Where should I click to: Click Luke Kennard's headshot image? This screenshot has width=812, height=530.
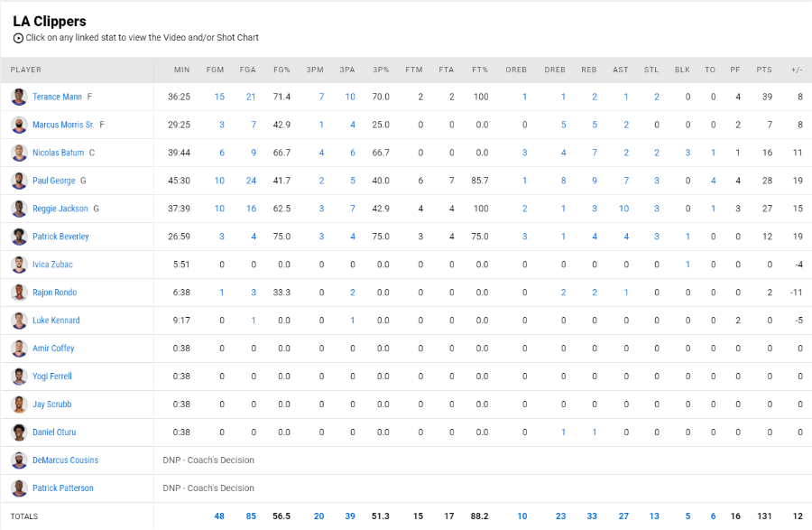19,321
